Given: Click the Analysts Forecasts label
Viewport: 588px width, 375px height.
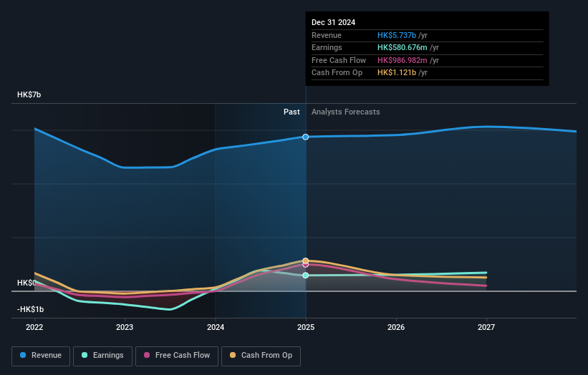Looking at the screenshot, I should tap(346, 112).
